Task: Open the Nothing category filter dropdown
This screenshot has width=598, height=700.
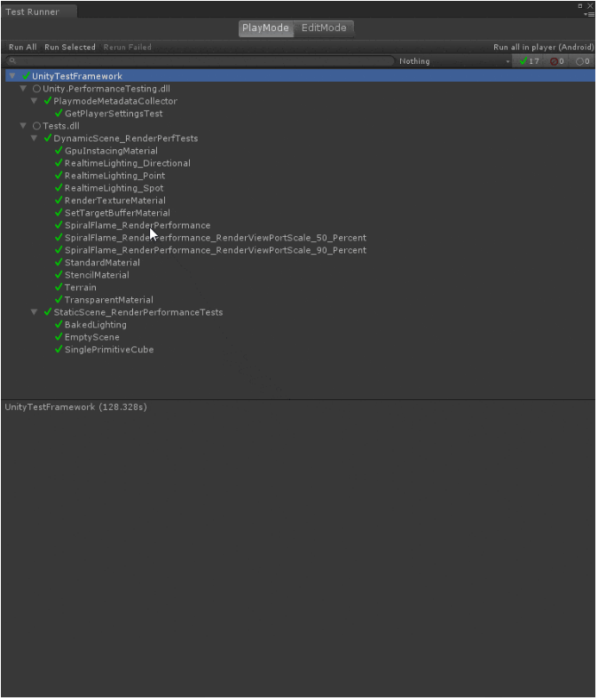Action: 453,61
